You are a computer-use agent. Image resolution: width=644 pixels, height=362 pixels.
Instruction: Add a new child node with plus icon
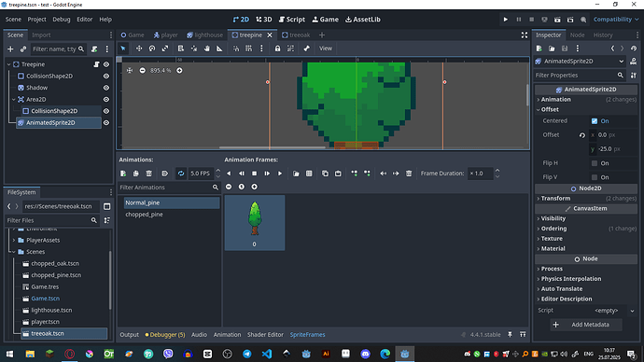10,49
